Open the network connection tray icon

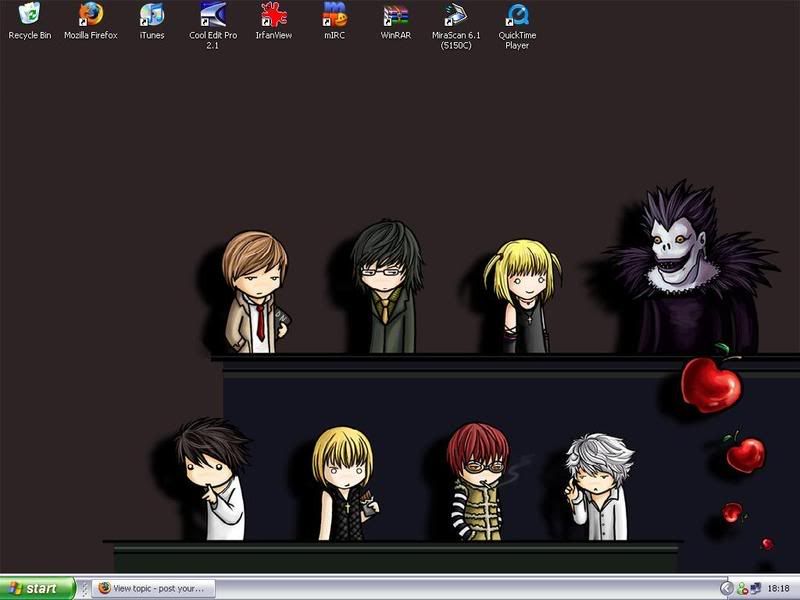tap(756, 589)
